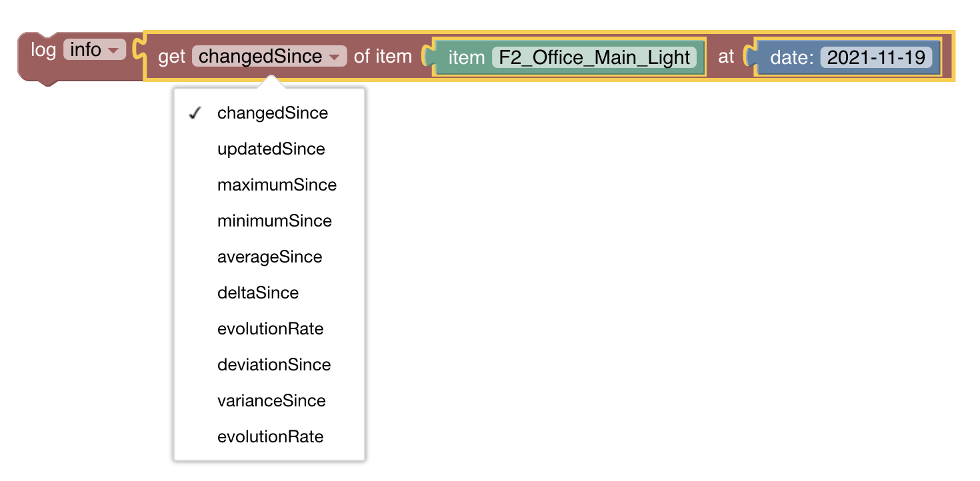
Task: Click the 2021-11-19 date field
Action: (x=876, y=57)
